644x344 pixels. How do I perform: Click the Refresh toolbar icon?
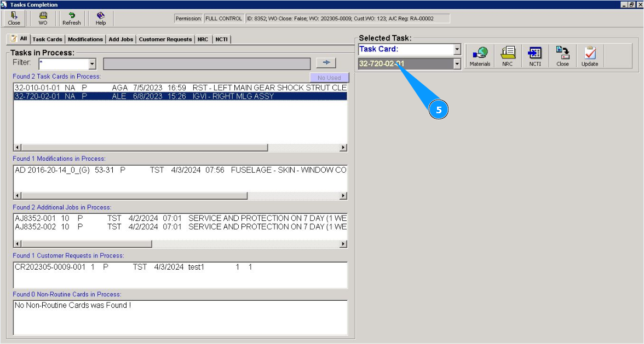(x=71, y=19)
